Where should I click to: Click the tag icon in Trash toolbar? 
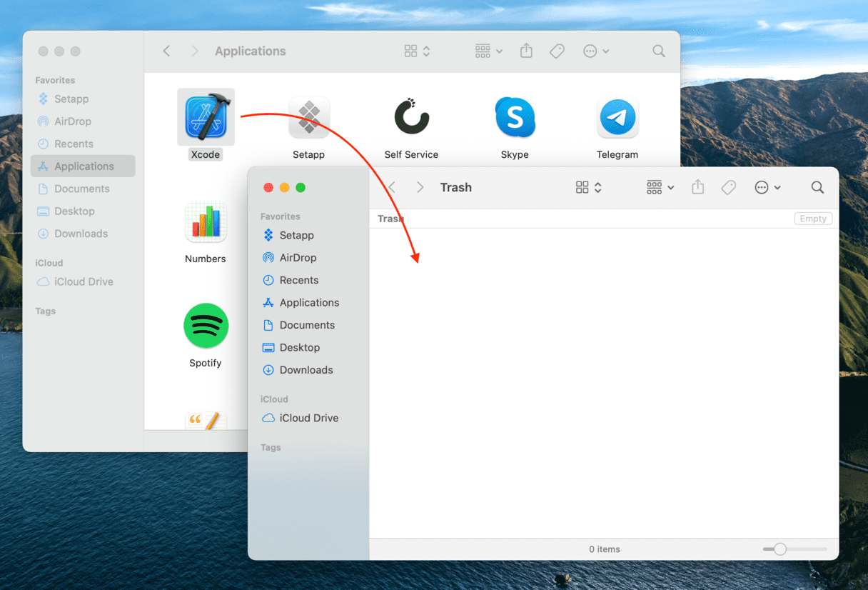pyautogui.click(x=728, y=187)
